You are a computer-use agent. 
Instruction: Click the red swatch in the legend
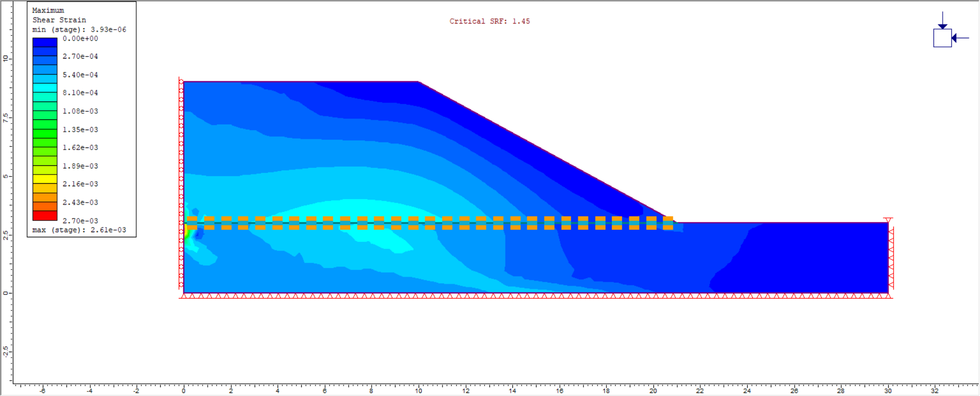(x=45, y=215)
